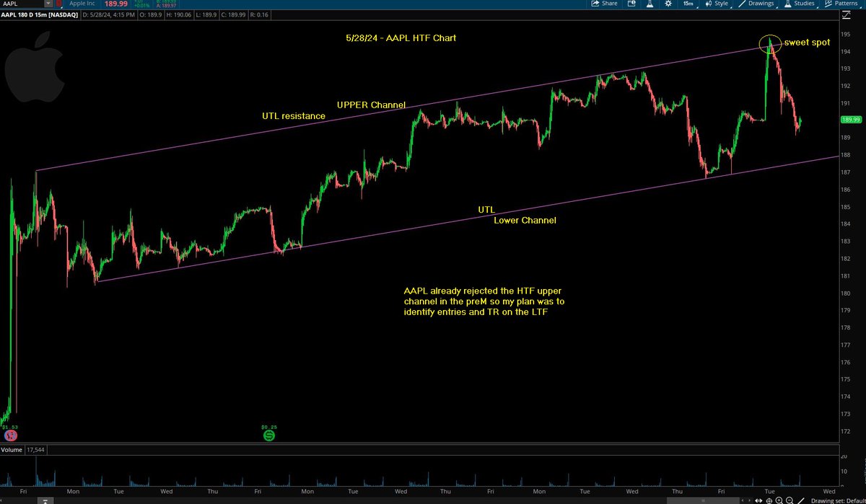
Task: Select the 'UTL resistance' text annotation
Action: click(x=294, y=116)
